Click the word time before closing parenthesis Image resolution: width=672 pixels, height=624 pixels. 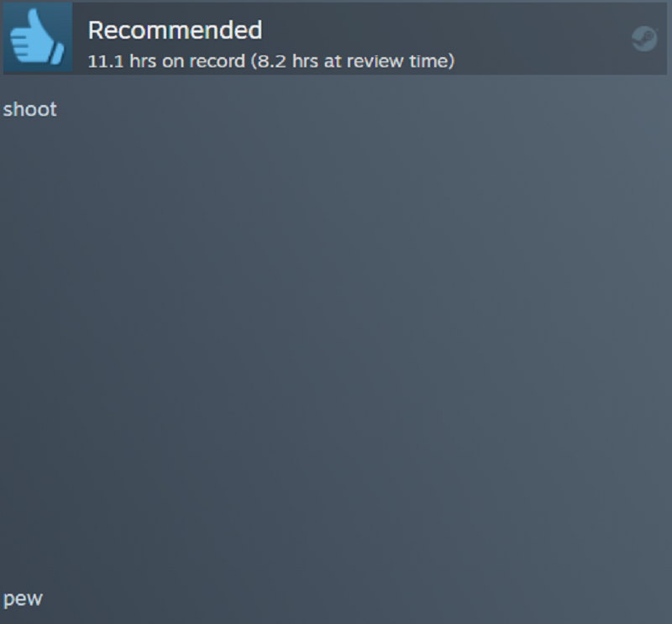(428, 61)
